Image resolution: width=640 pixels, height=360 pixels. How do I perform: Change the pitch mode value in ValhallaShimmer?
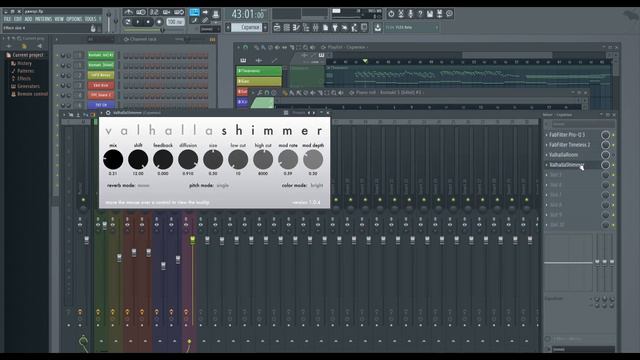[x=222, y=185]
